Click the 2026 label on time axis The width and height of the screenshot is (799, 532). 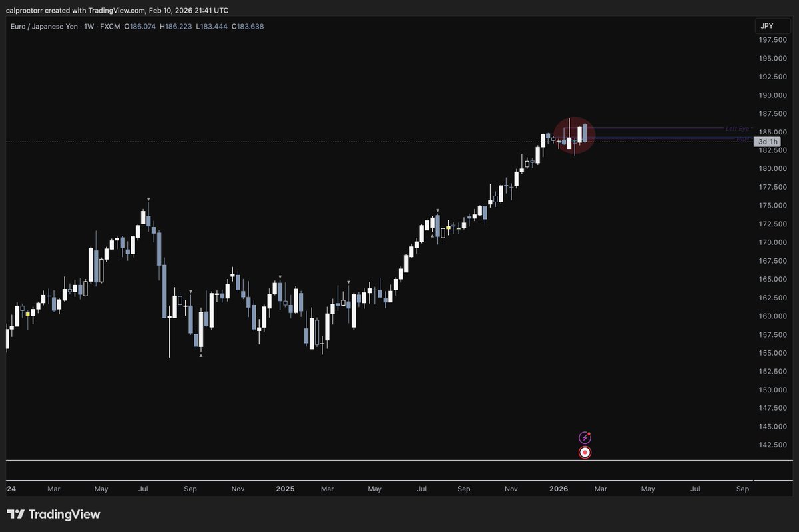558,489
